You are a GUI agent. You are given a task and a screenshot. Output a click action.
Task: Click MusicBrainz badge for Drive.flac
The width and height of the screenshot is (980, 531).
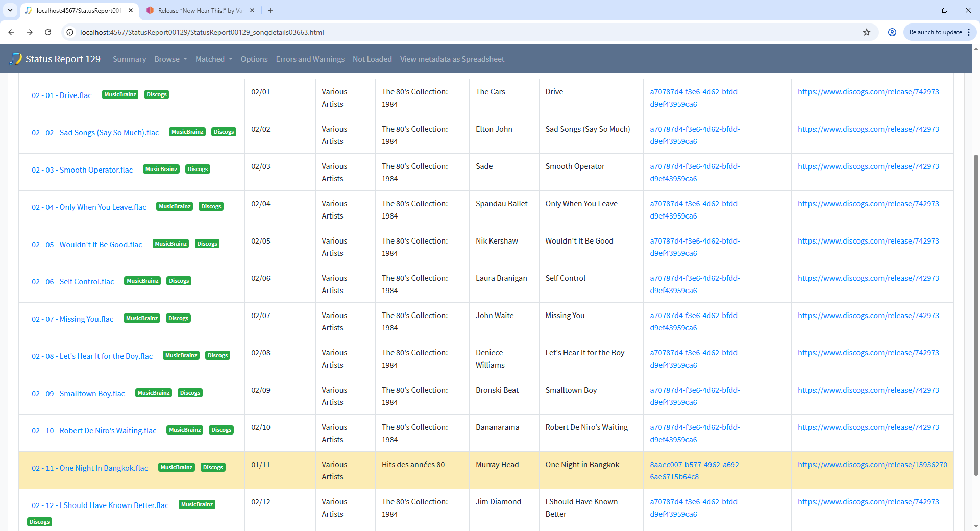pyautogui.click(x=120, y=94)
